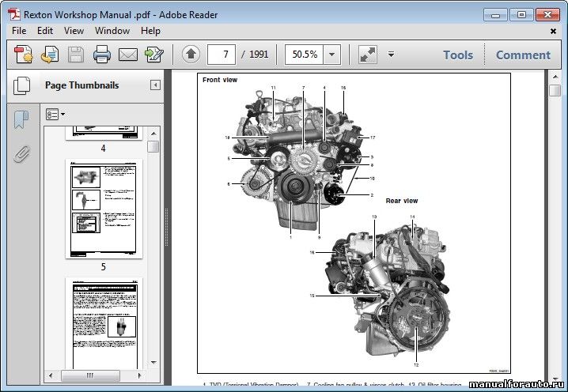Close the document with the X below title bar
Viewport: 568px width, 392px height.
(x=553, y=31)
